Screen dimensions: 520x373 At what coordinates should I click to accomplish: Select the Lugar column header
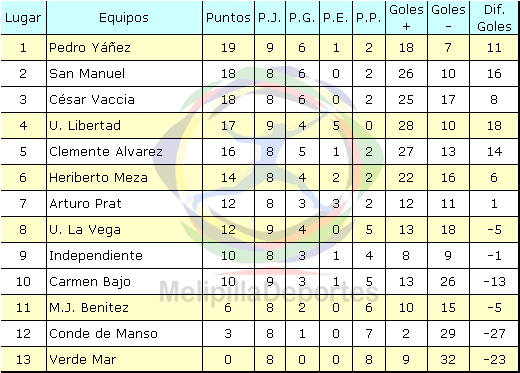(x=23, y=18)
